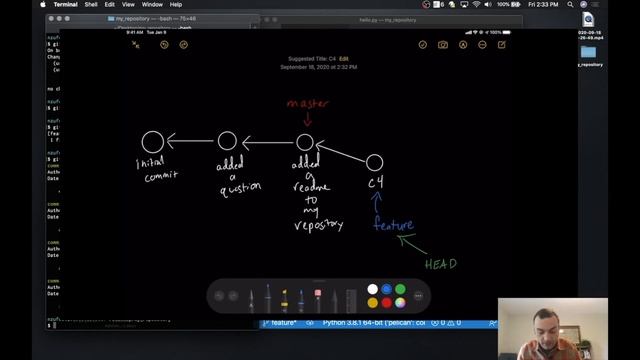Click the webcam video thumbnail
This screenshot has height=360, width=640.
pyautogui.click(x=553, y=329)
